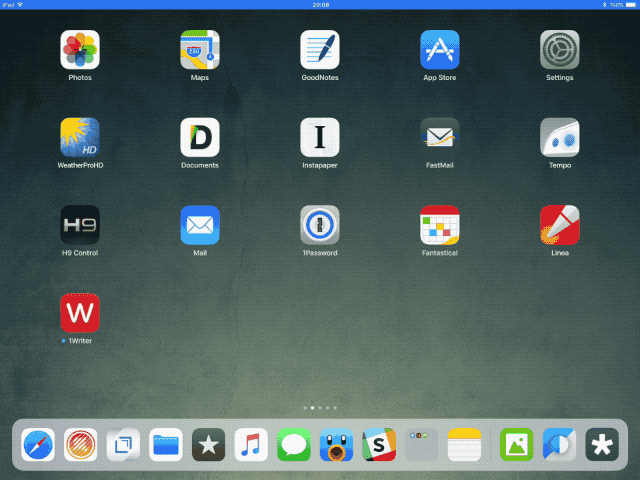Open H9 Control
Image resolution: width=640 pixels, height=480 pixels.
(x=80, y=225)
